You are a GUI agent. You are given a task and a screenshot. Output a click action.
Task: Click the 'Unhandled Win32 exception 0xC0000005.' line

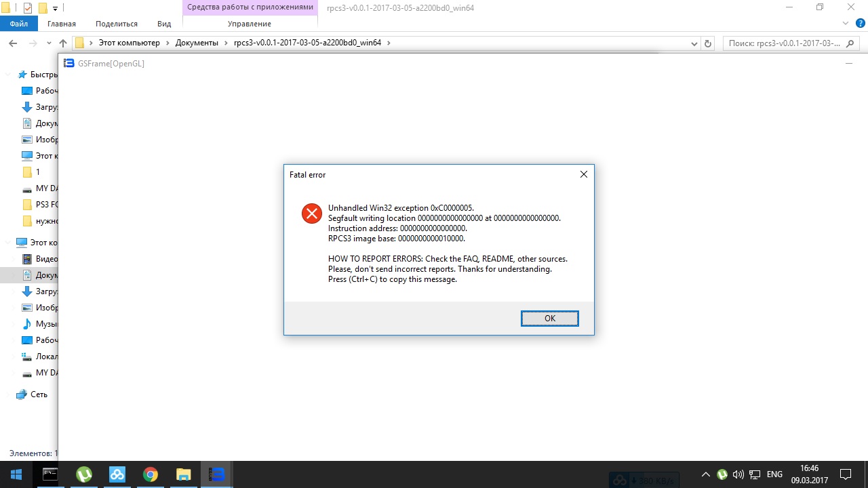[x=401, y=208]
